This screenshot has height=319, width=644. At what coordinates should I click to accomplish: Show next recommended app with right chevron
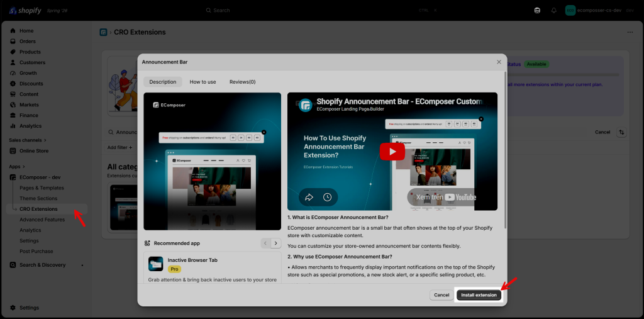(277, 243)
